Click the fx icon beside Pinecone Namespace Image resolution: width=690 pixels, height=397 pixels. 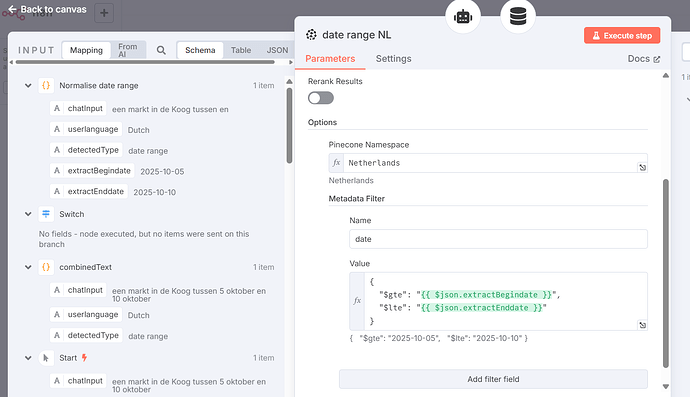pos(336,163)
